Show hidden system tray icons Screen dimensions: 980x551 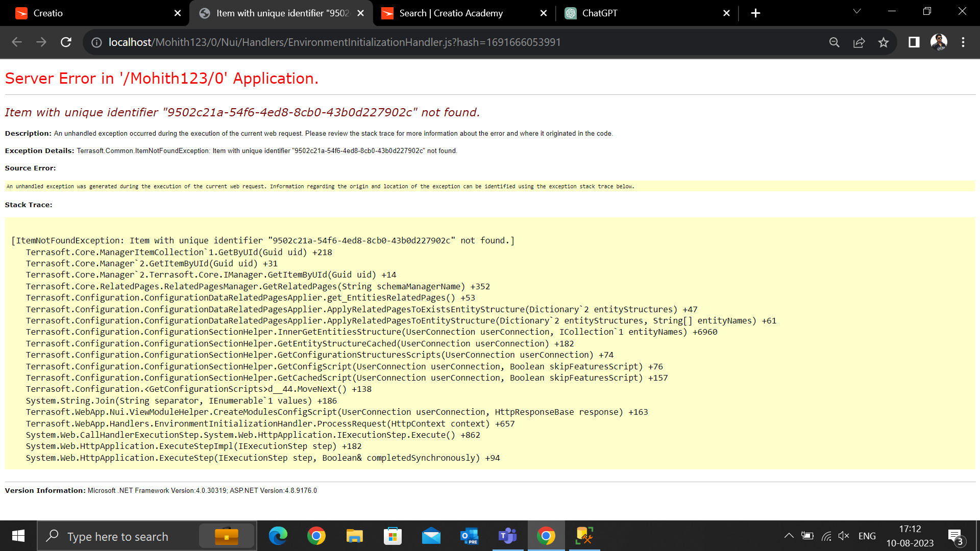tap(789, 536)
